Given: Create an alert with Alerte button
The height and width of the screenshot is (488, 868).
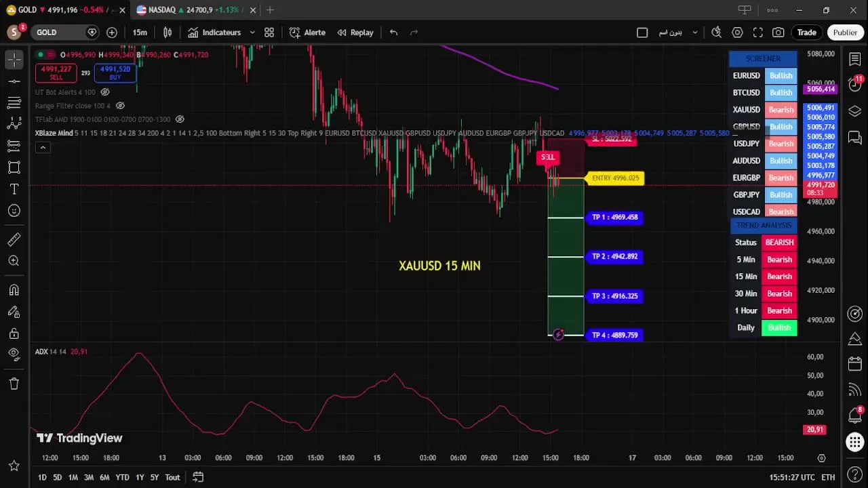Looking at the screenshot, I should (307, 33).
